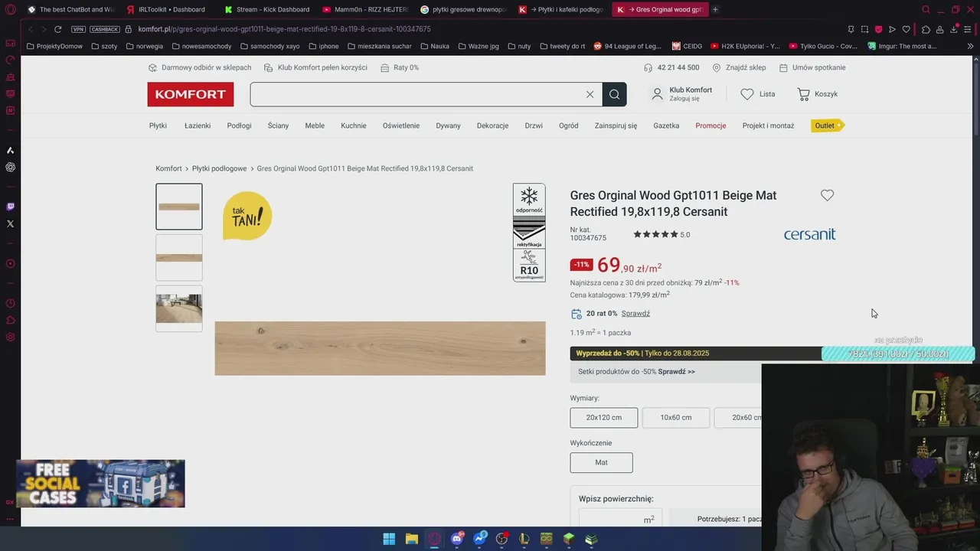The image size is (980, 551).
Task: Clear the search field with X
Action: (x=590, y=94)
